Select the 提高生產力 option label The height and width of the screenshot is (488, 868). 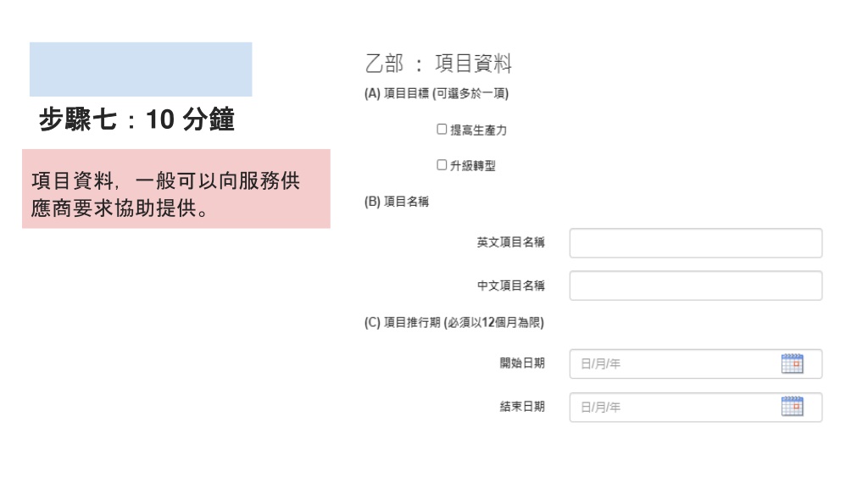[478, 130]
